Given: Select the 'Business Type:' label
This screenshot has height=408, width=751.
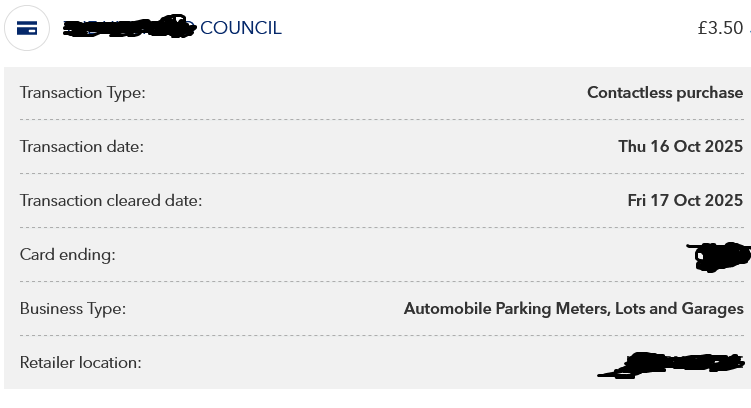Looking at the screenshot, I should pos(73,309).
